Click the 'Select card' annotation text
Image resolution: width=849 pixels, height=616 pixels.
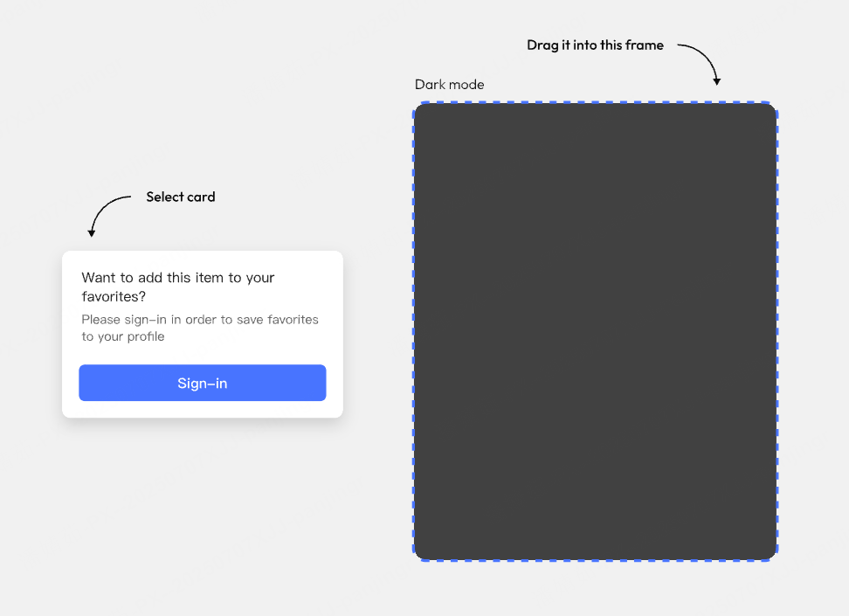(181, 197)
